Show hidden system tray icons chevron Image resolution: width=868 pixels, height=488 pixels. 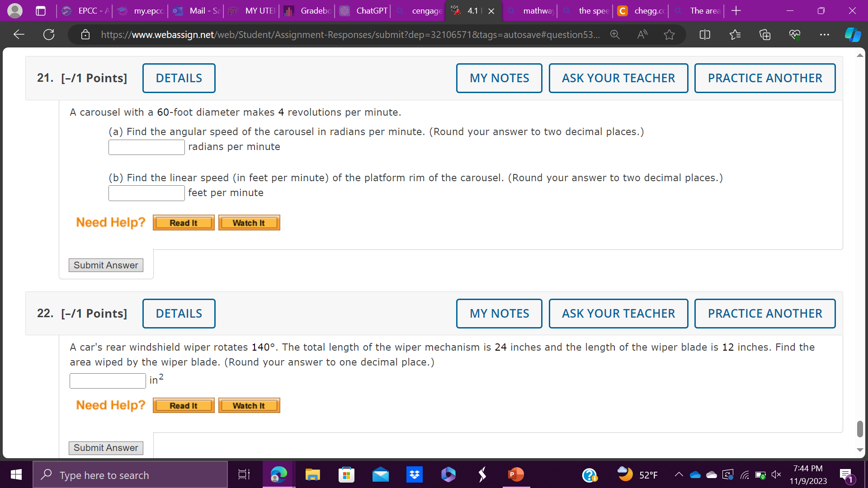click(x=679, y=474)
